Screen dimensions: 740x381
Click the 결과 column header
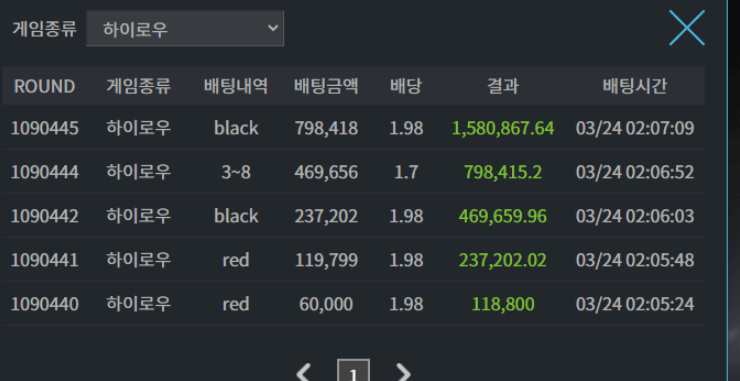pos(503,86)
